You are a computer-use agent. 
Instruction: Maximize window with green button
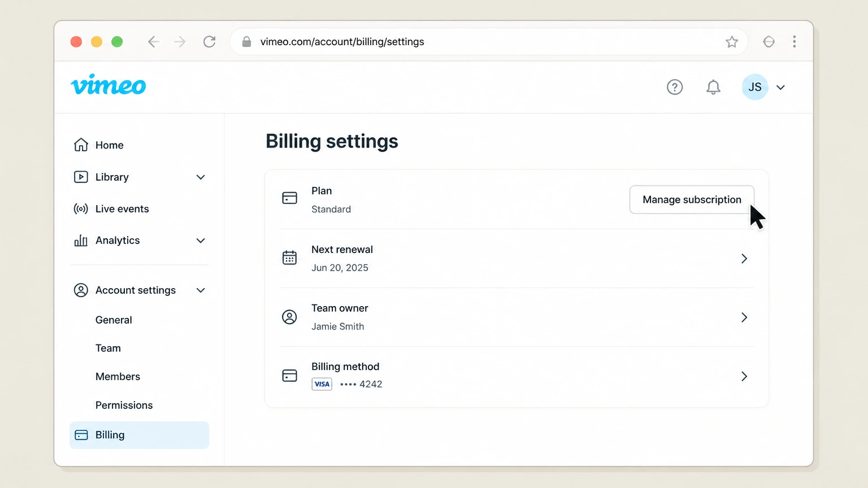[117, 42]
